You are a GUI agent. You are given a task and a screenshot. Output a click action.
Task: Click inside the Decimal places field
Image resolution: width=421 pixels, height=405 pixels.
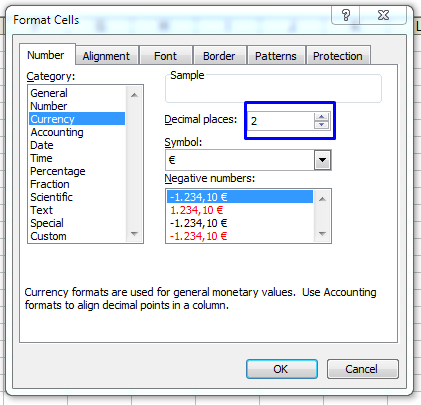pos(281,121)
